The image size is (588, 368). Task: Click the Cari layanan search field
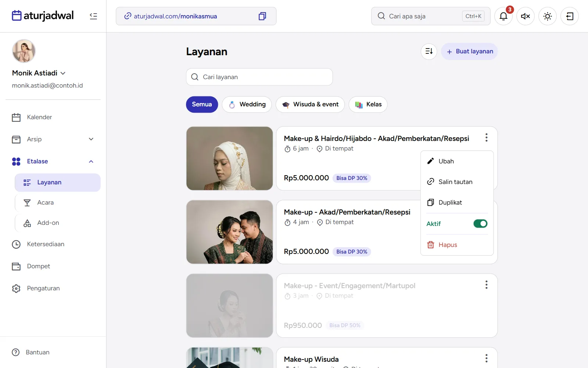259,77
